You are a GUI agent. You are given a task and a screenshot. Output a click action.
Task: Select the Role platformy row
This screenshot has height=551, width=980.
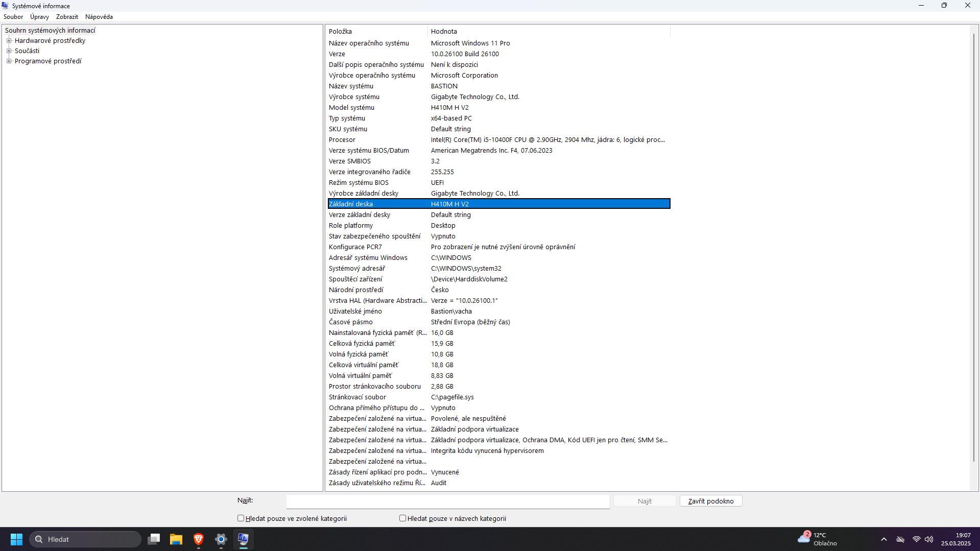click(x=499, y=226)
